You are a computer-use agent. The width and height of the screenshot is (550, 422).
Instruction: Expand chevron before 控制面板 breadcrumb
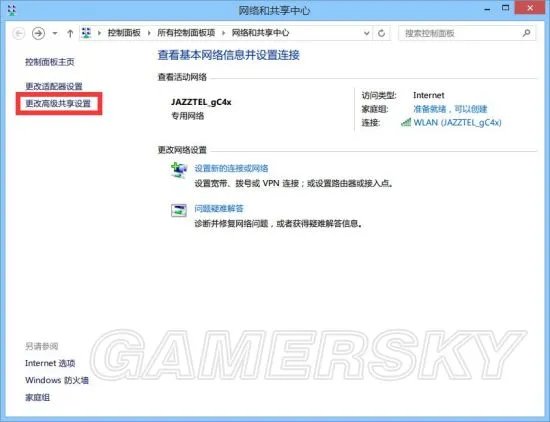tap(100, 33)
